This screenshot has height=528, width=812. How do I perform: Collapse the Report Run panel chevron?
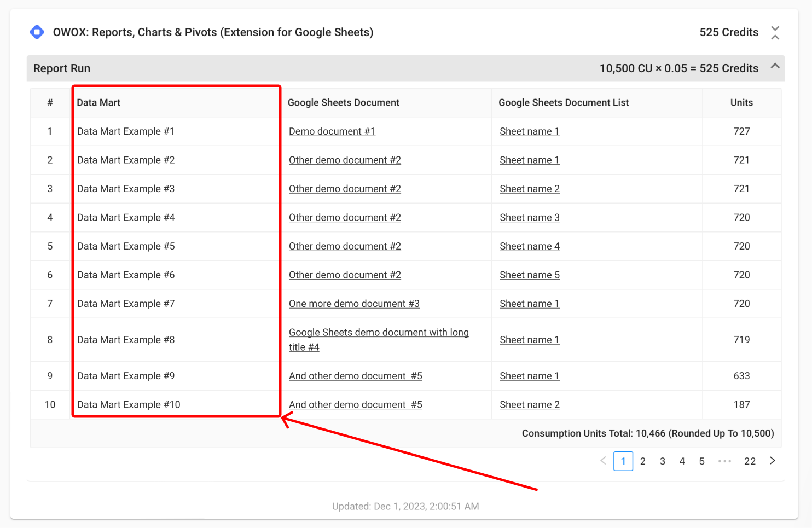(x=775, y=66)
